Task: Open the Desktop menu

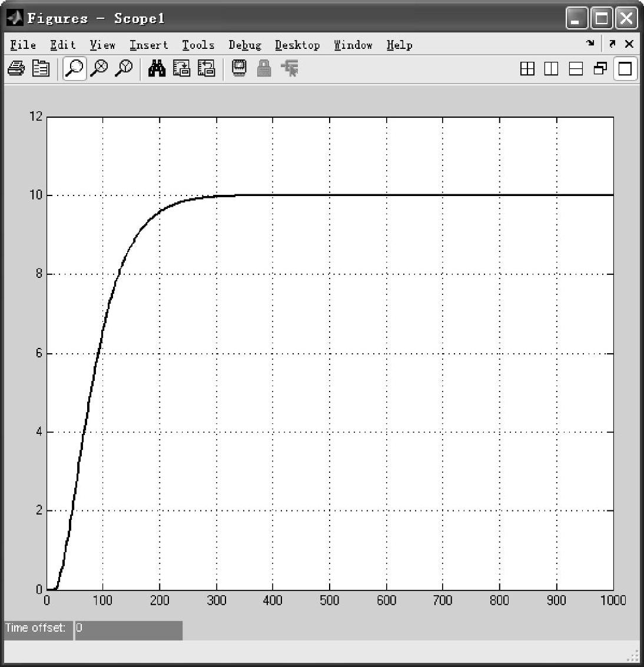Action: (297, 45)
